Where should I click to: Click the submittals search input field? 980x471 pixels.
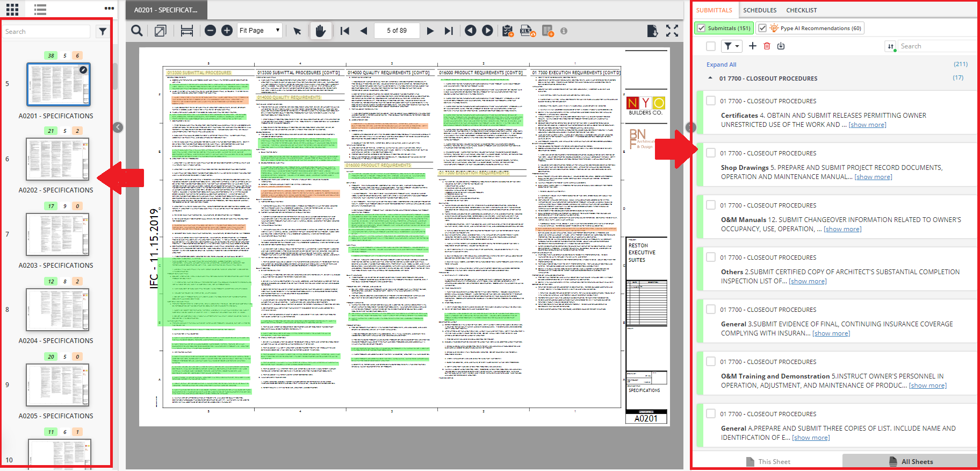pyautogui.click(x=938, y=46)
